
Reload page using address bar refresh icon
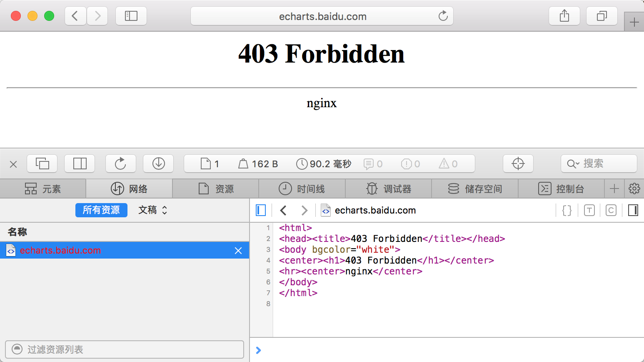coord(443,16)
